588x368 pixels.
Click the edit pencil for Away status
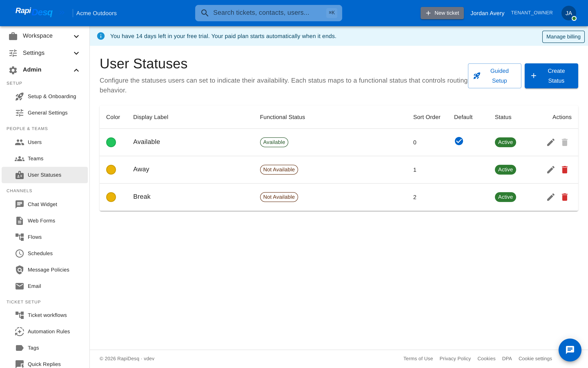pyautogui.click(x=551, y=170)
